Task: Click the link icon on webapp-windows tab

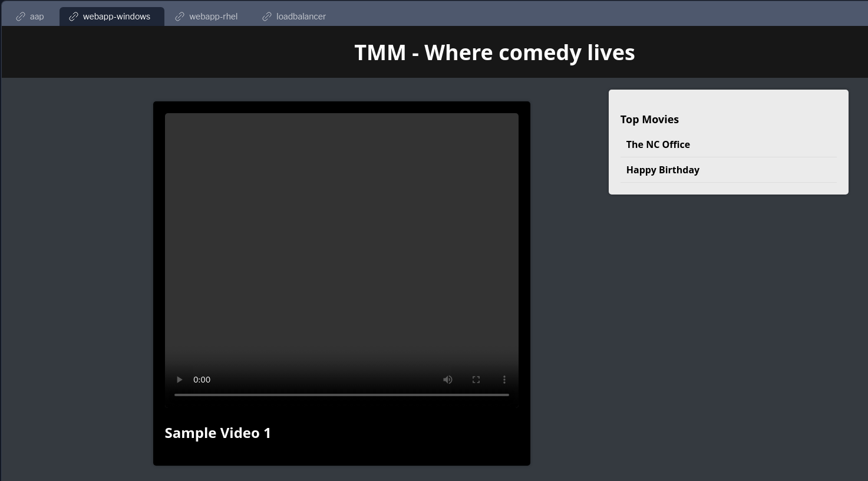Action: [74, 17]
